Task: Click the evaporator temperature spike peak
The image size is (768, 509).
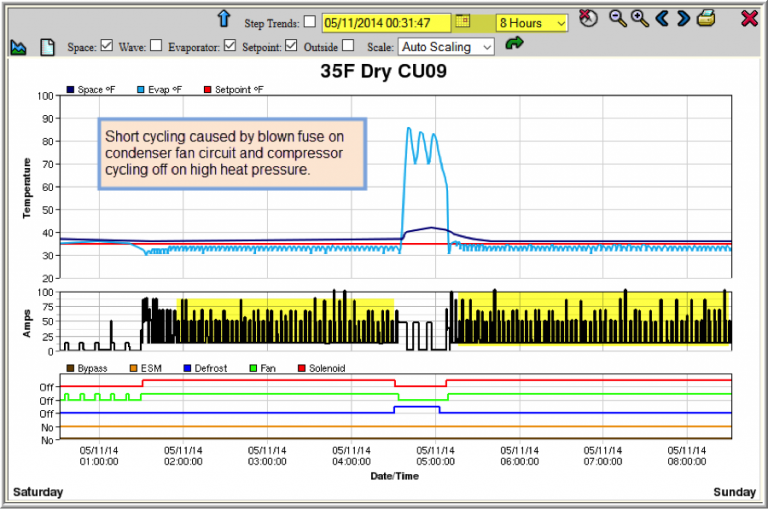Action: tap(409, 128)
